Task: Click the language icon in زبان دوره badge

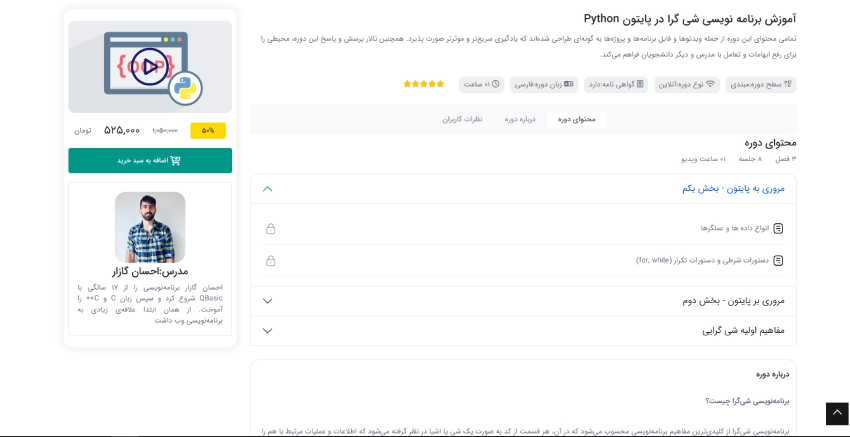Action: tap(569, 84)
